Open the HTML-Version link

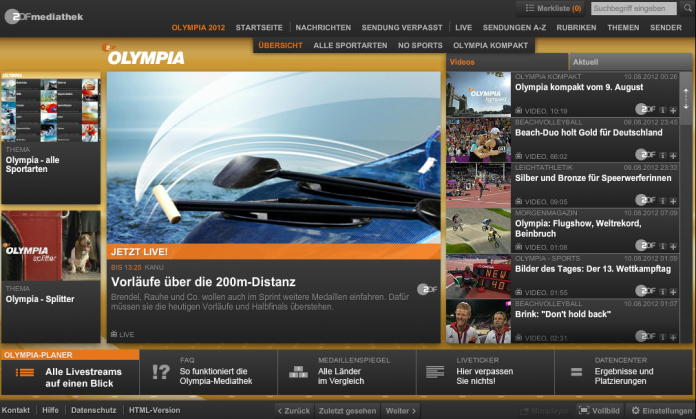[x=155, y=411]
